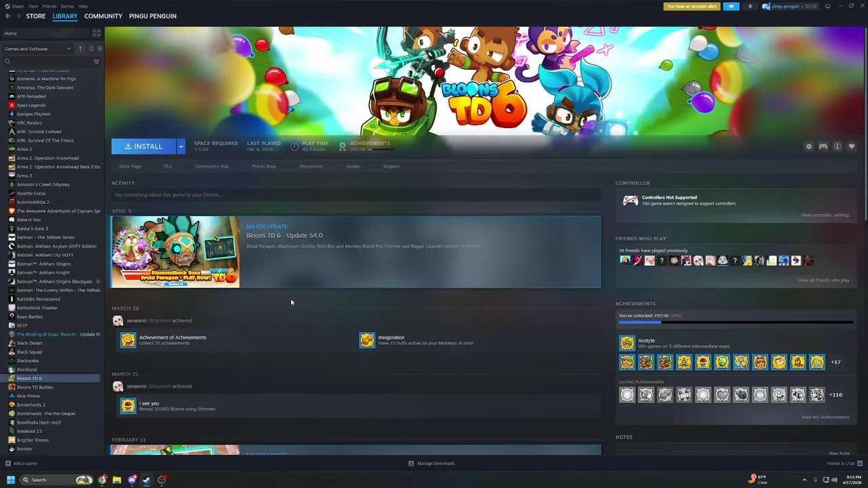Open Points Shop link
The height and width of the screenshot is (488, 868).
coord(264,166)
